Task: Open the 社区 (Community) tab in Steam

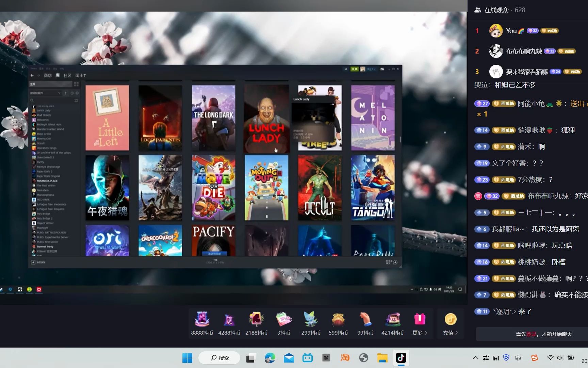Action: point(67,75)
